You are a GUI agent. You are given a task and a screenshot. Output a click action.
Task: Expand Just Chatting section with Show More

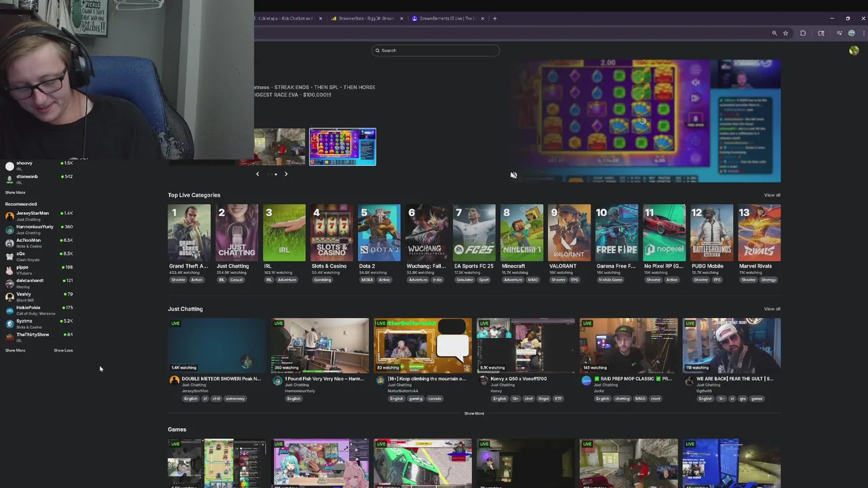click(474, 413)
